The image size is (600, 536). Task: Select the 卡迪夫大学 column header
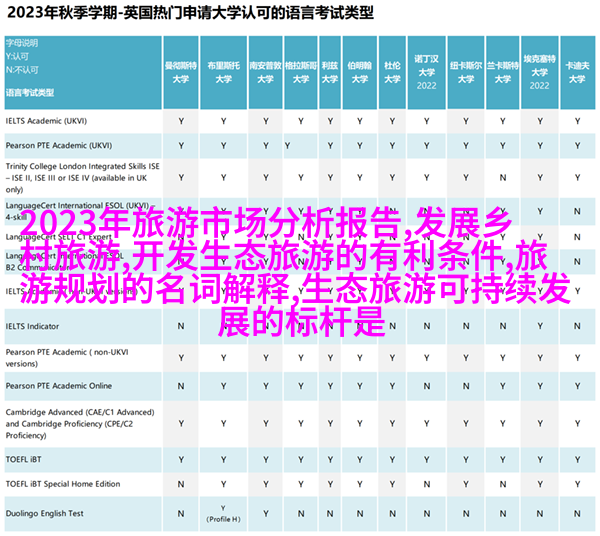577,72
